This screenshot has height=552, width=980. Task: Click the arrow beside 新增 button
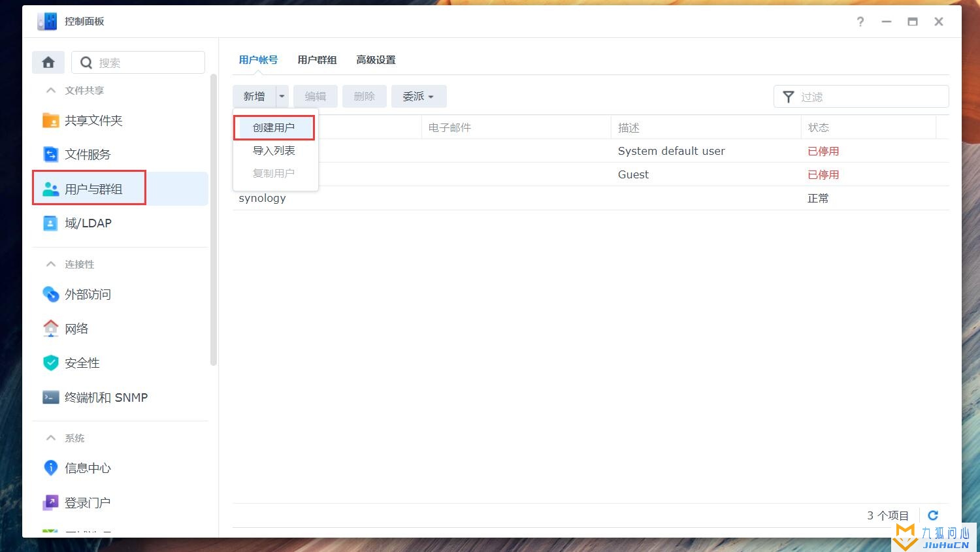pos(282,96)
